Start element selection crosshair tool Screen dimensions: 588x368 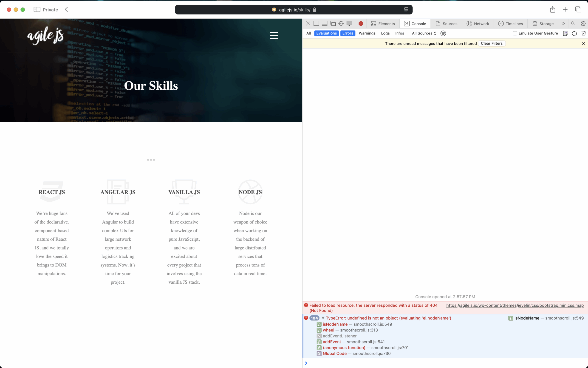click(x=341, y=24)
